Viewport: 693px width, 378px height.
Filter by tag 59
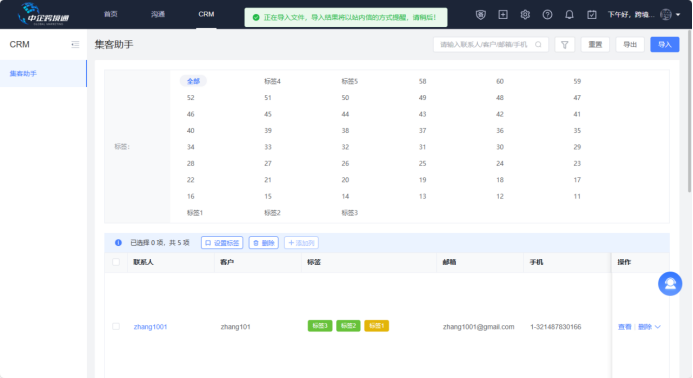coord(577,81)
